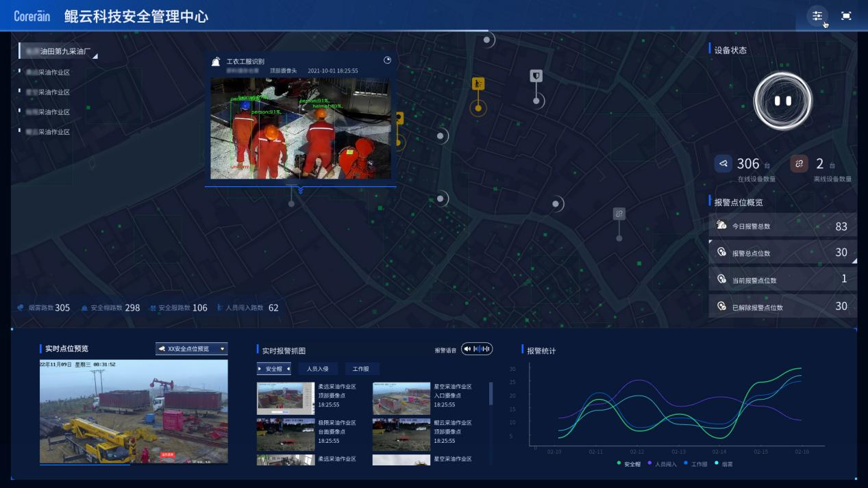Click the offline devices link icon beside 2
Viewport: 868px width, 488px height.
click(x=799, y=164)
